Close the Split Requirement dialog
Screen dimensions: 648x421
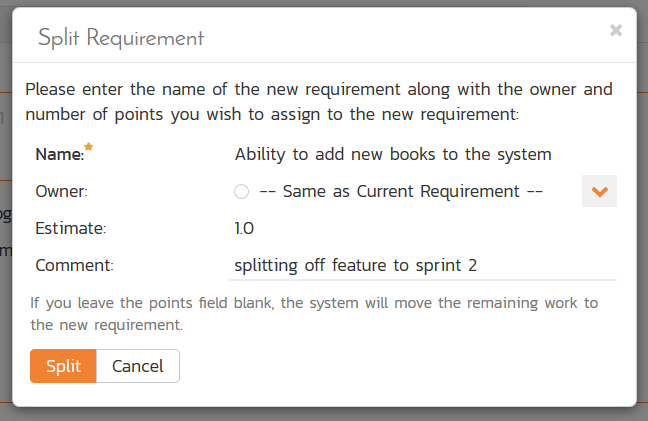pos(616,30)
